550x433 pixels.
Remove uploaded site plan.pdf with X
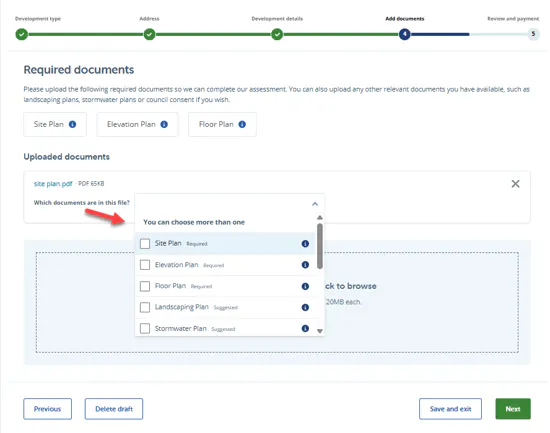coord(515,184)
